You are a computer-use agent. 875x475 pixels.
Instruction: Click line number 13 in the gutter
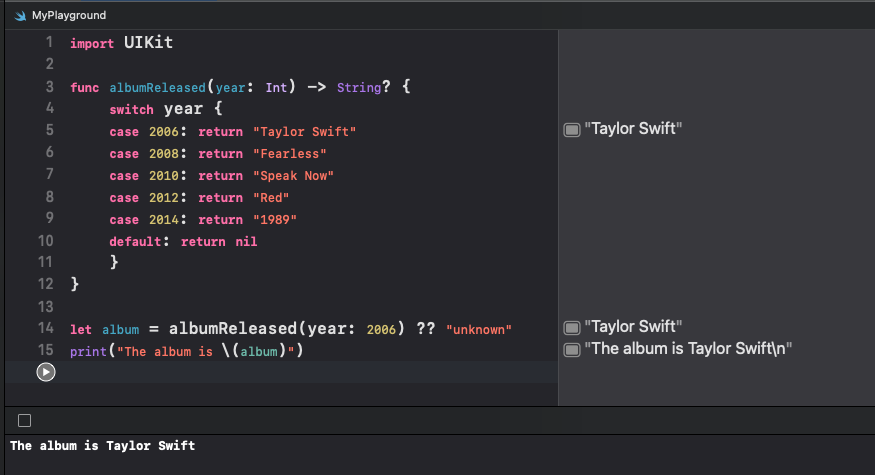[45, 306]
